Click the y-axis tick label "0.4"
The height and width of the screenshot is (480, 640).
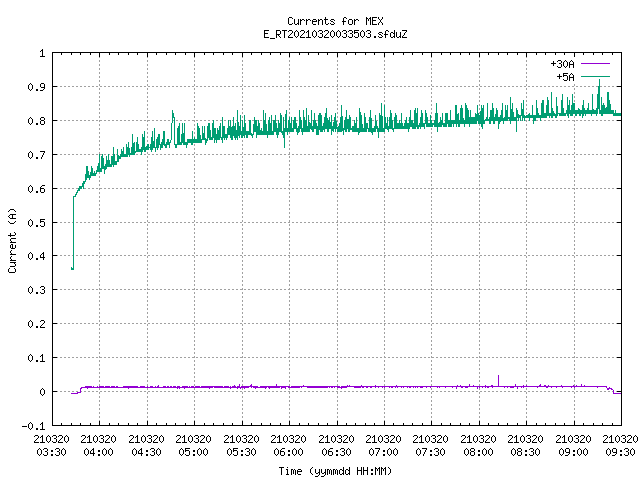36,256
